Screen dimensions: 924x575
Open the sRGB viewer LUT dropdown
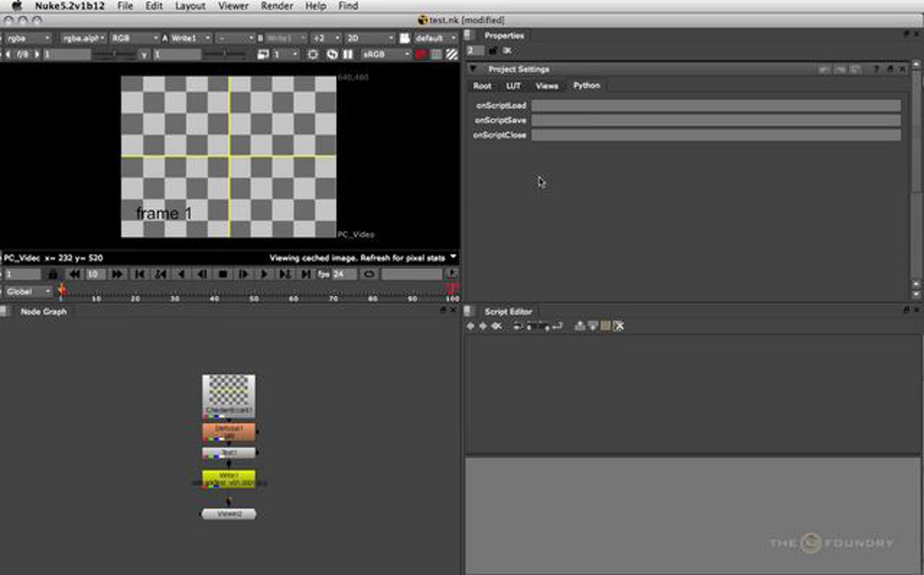[385, 54]
